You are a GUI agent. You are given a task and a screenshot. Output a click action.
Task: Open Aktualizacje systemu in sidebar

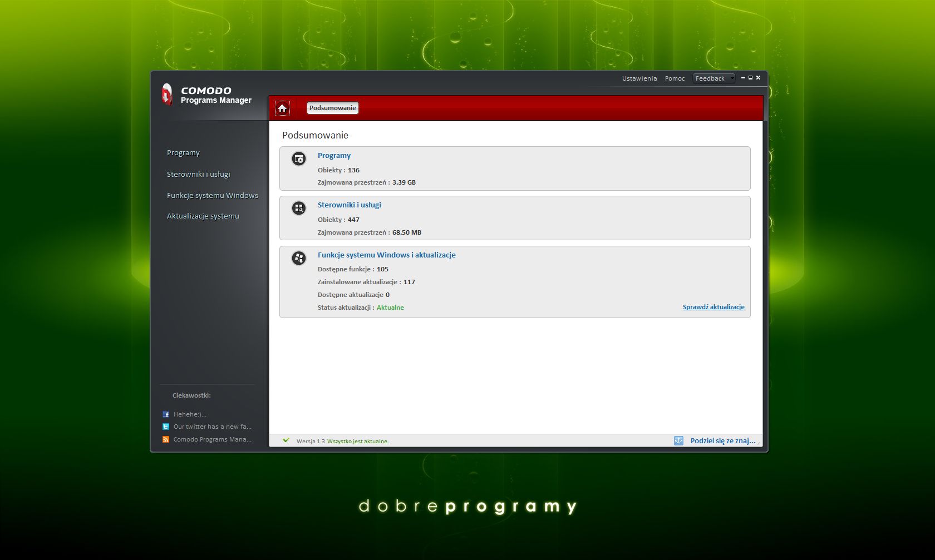tap(203, 216)
